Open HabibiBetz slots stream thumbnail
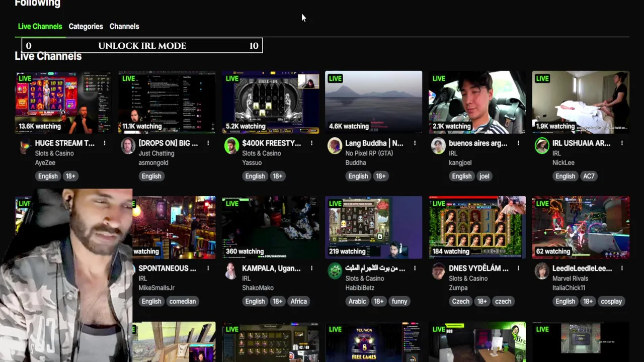This screenshot has width=644, height=362. coord(374,227)
